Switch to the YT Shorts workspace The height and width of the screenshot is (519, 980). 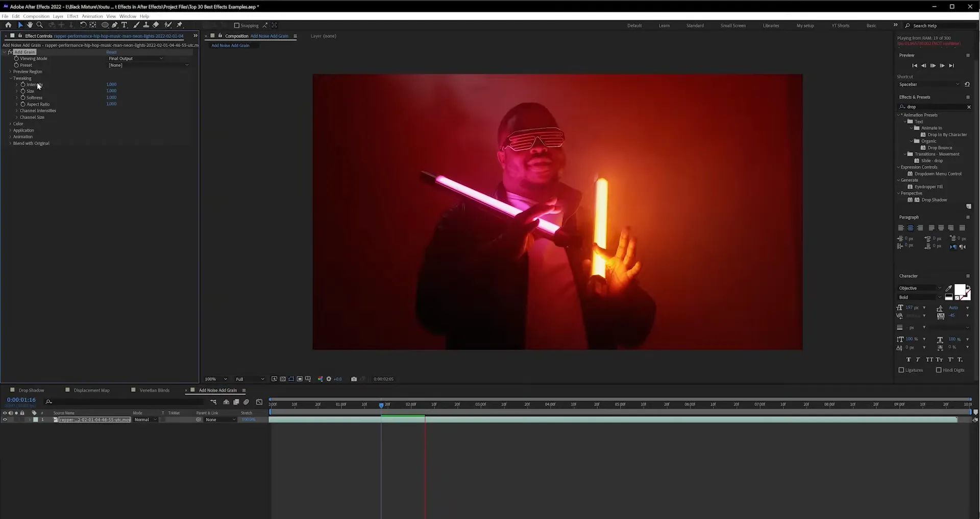[840, 26]
